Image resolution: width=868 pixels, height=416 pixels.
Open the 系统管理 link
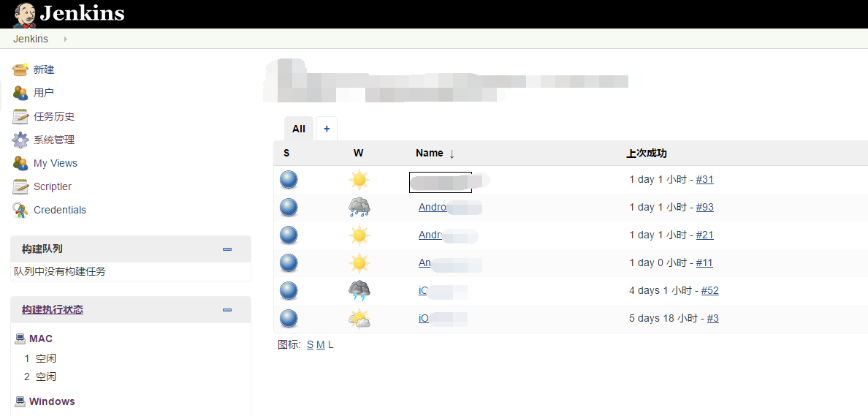pos(53,140)
